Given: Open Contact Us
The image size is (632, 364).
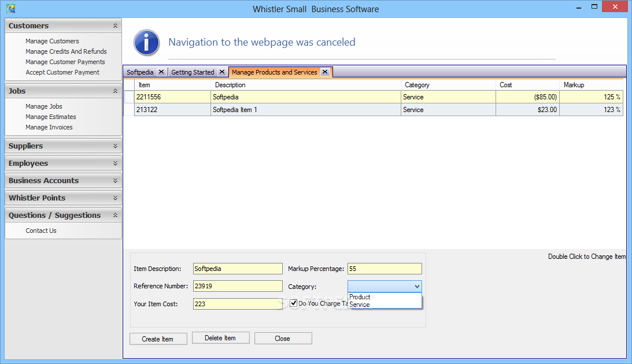Looking at the screenshot, I should [41, 231].
